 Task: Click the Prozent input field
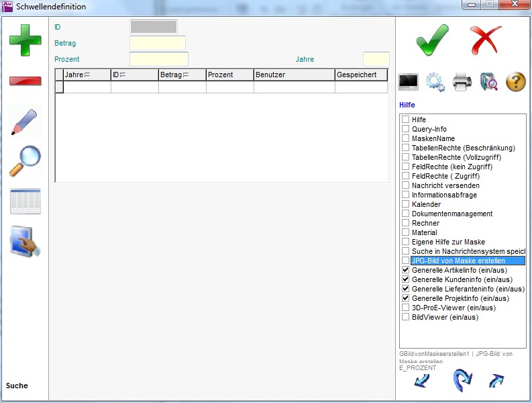[x=158, y=59]
